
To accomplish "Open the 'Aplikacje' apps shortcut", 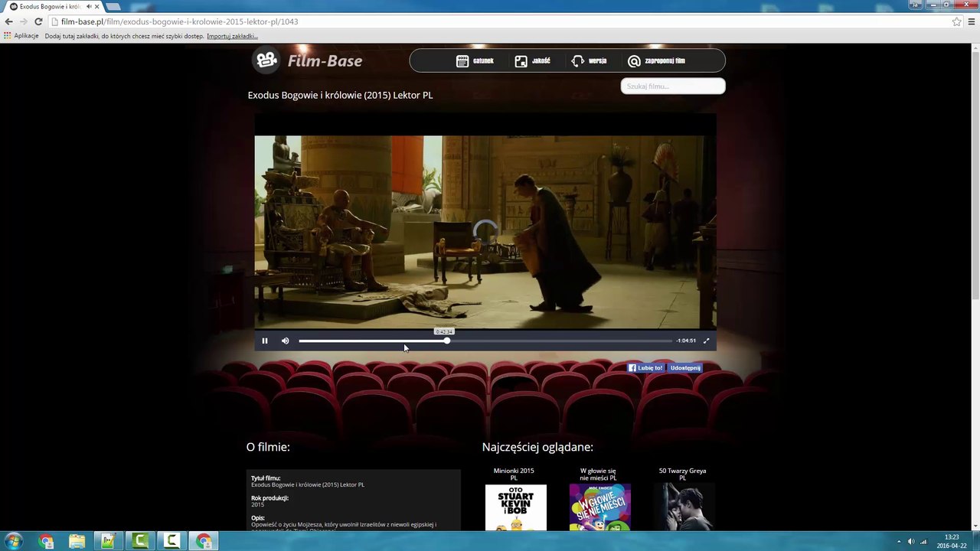I will click(21, 36).
